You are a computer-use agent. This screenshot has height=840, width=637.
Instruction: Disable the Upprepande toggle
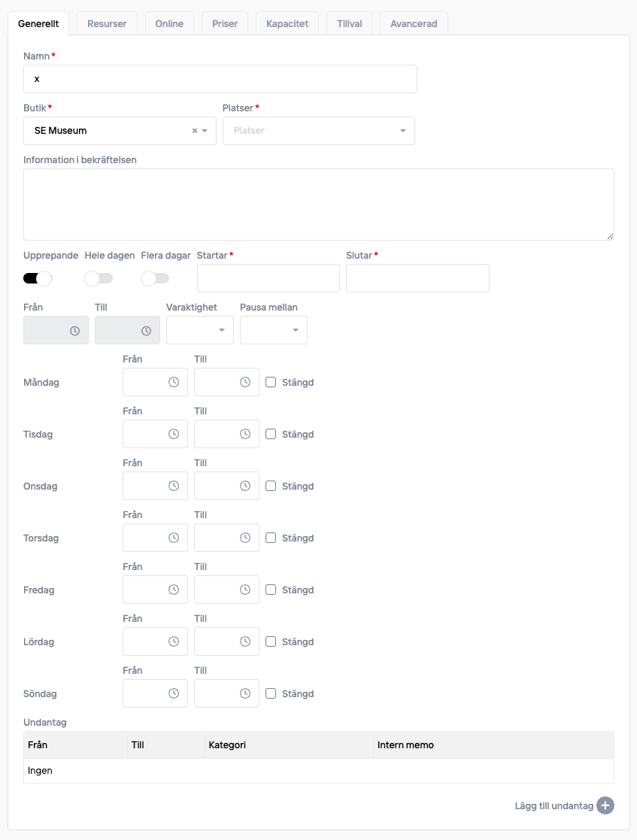[x=38, y=278]
